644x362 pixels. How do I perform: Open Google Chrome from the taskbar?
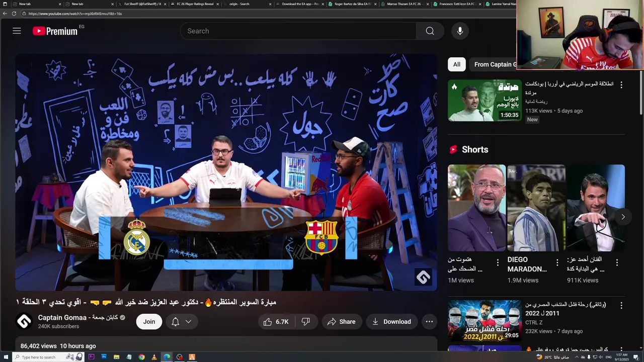[142, 357]
